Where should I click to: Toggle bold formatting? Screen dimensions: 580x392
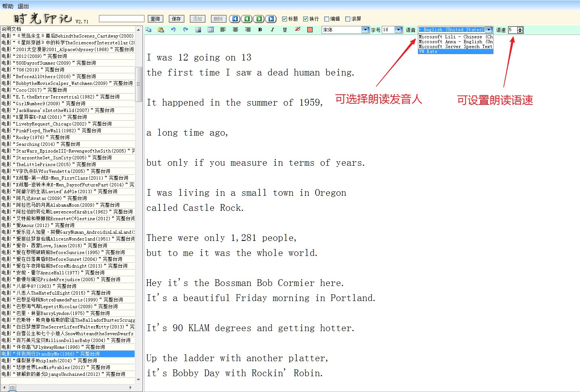tap(260, 30)
